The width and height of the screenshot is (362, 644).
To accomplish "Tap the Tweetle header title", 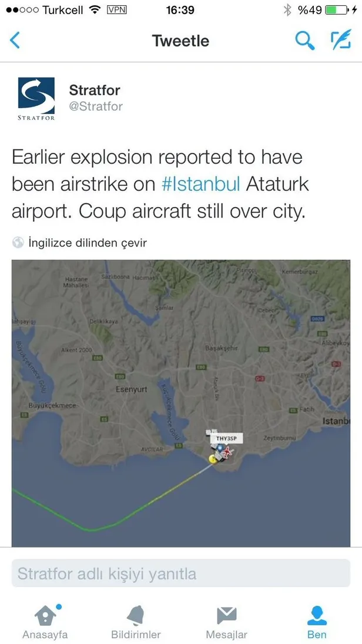I will coord(180,41).
